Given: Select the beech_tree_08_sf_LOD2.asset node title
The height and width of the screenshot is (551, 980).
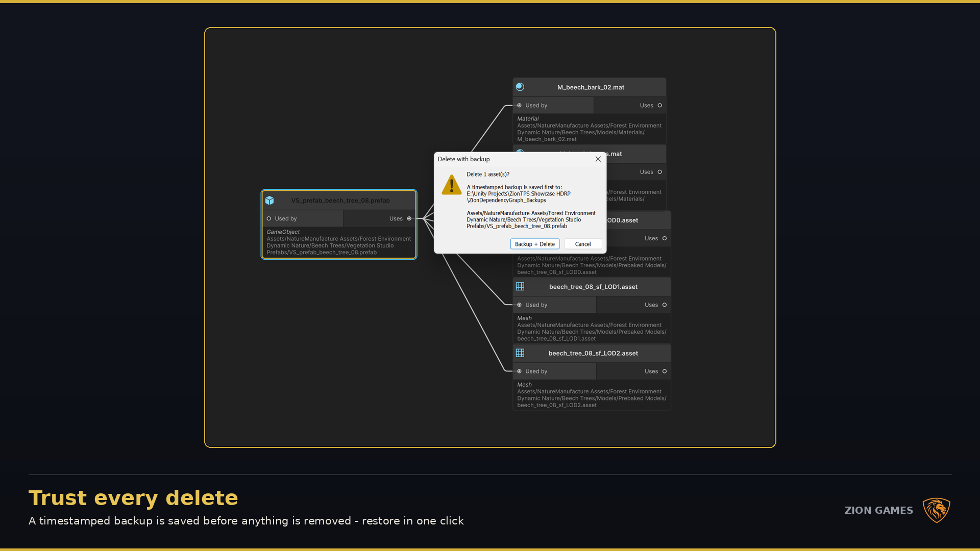Looking at the screenshot, I should (x=593, y=353).
